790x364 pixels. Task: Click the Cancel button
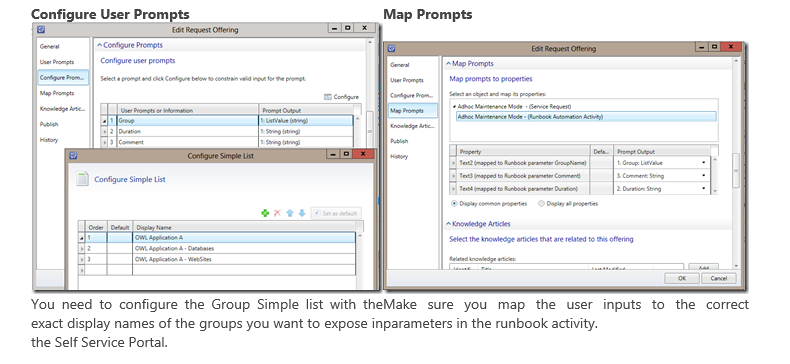coord(718,278)
